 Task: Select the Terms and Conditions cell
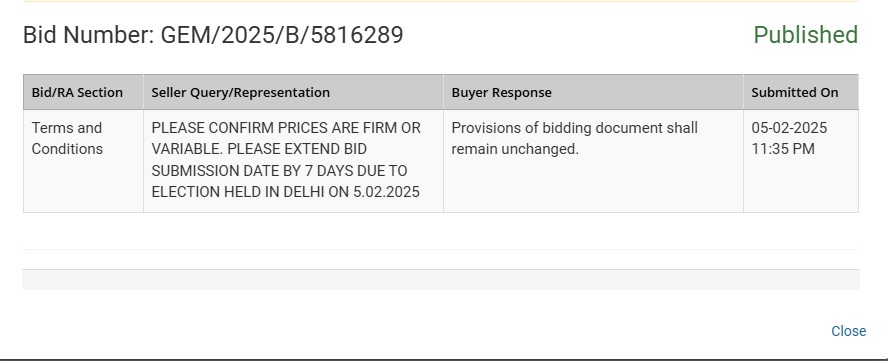tap(83, 161)
